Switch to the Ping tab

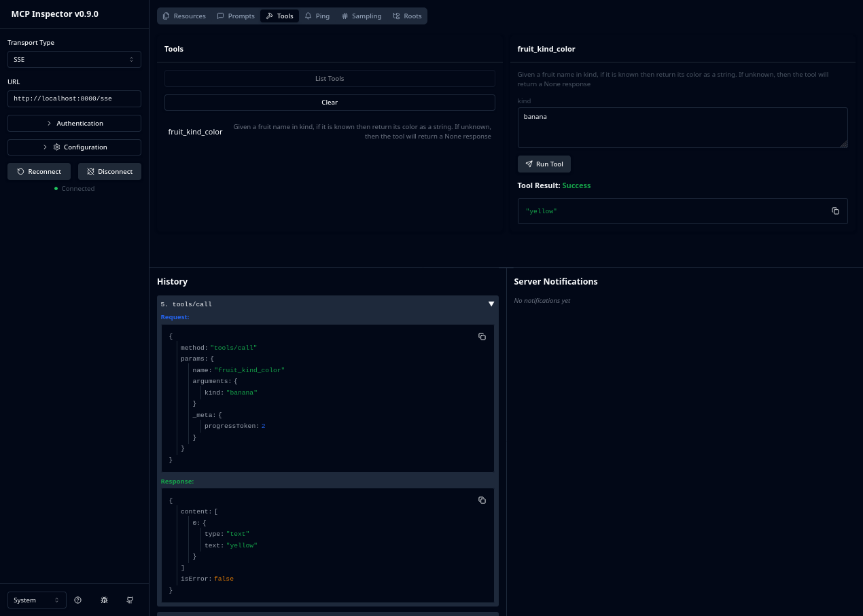point(317,16)
